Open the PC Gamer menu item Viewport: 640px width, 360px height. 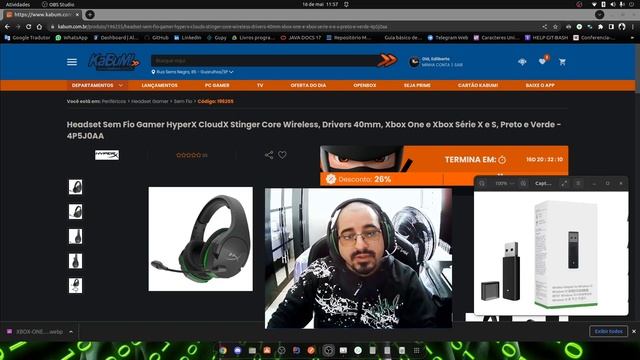pos(217,85)
